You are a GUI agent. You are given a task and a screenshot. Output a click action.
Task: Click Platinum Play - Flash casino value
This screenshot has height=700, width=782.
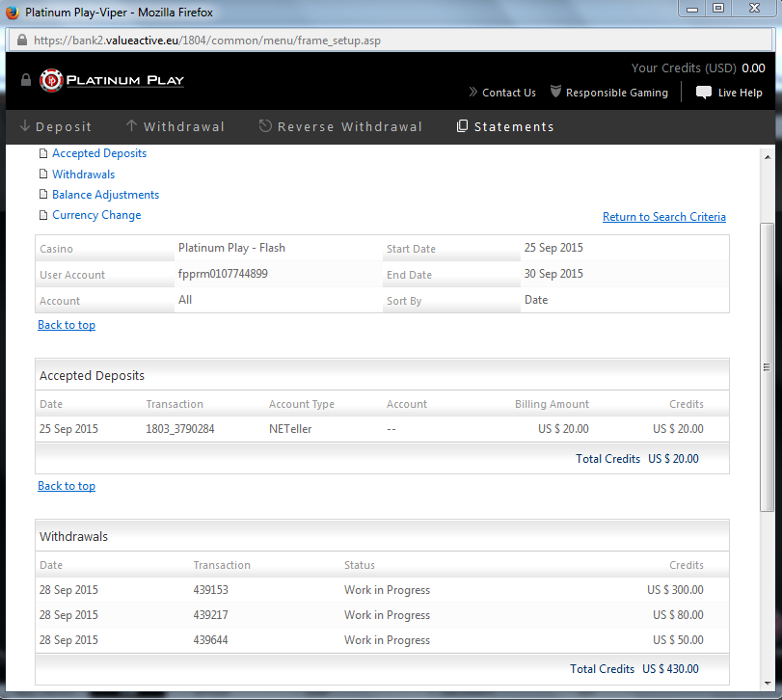(232, 248)
